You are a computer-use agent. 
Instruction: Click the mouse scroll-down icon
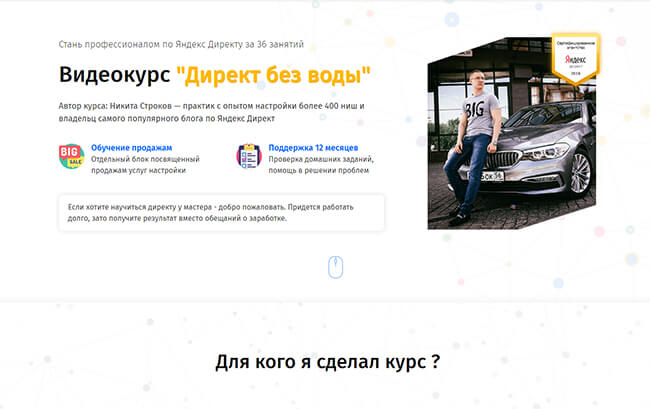[335, 267]
